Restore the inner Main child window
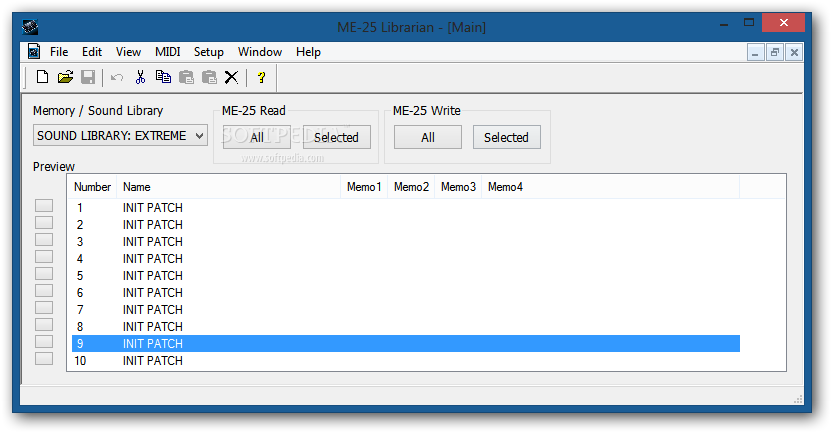Screen dimensions: 832x433 coord(775,52)
